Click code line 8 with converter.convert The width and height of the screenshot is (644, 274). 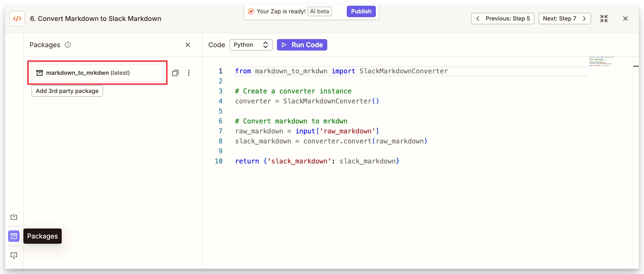[331, 141]
